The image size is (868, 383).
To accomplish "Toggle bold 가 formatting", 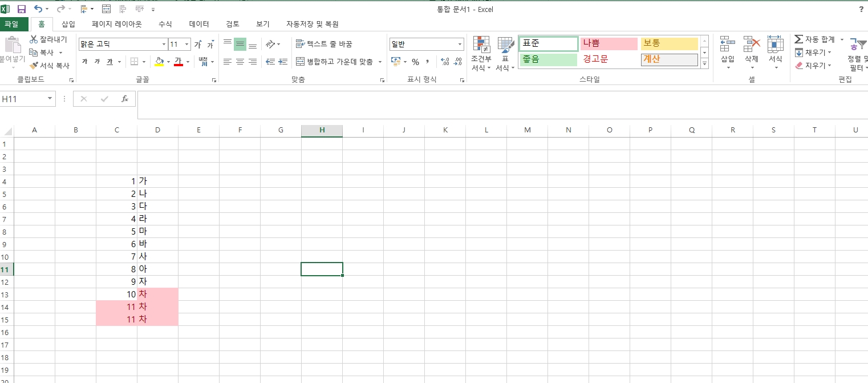I will [84, 62].
